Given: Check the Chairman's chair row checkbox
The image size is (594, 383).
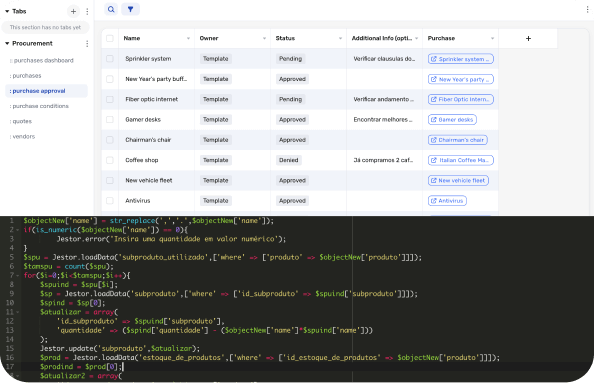Looking at the screenshot, I should 110,140.
